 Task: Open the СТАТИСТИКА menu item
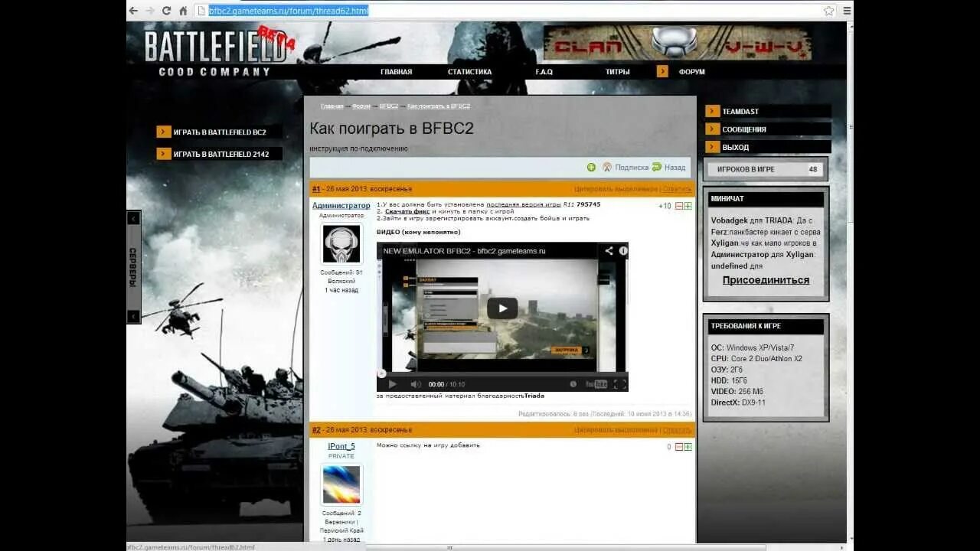tap(469, 72)
